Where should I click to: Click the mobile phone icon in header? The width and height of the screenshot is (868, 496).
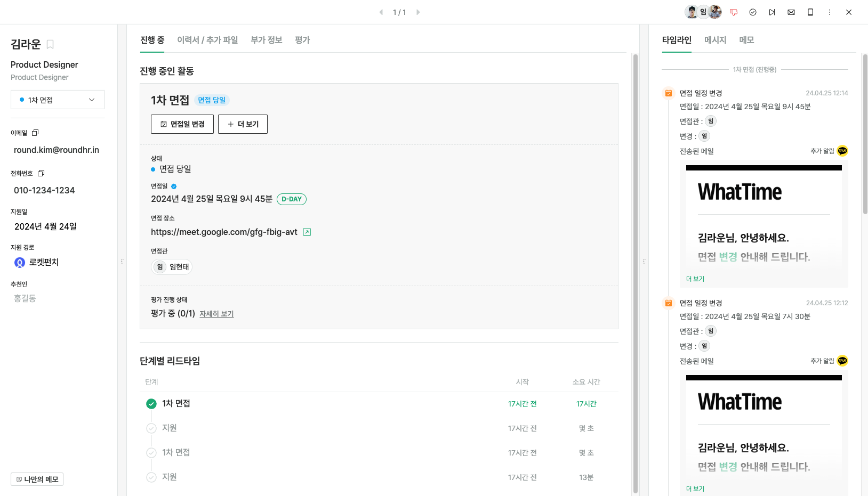[810, 12]
